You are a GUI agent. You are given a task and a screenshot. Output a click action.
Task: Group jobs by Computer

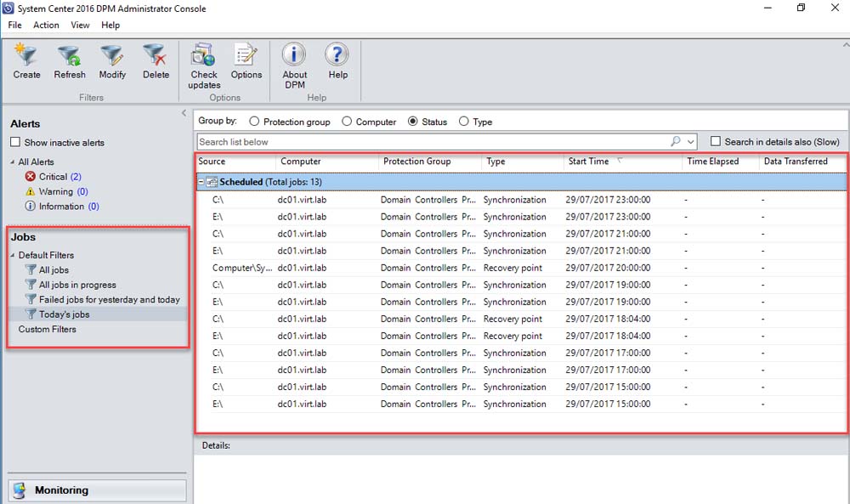tap(347, 122)
